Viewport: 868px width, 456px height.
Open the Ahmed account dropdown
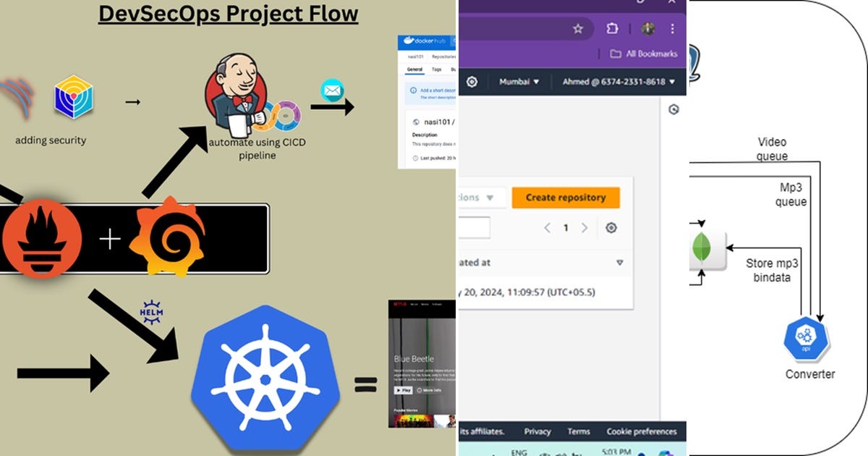[x=618, y=82]
